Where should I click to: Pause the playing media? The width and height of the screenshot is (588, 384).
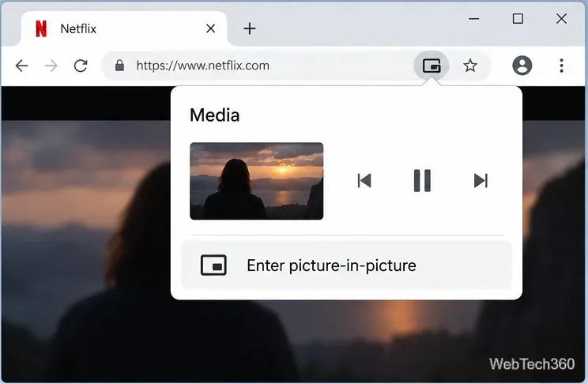[422, 180]
